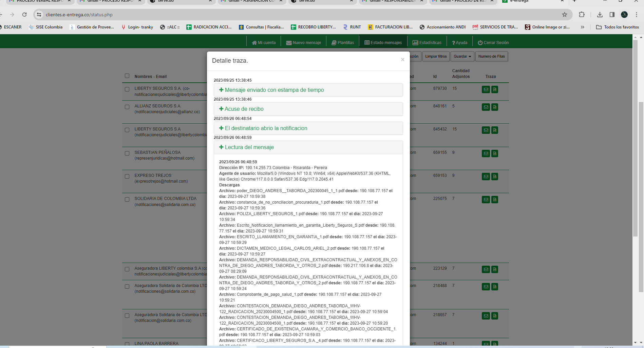The width and height of the screenshot is (644, 348).
Task: Click the Numero de Filas button
Action: click(x=491, y=56)
